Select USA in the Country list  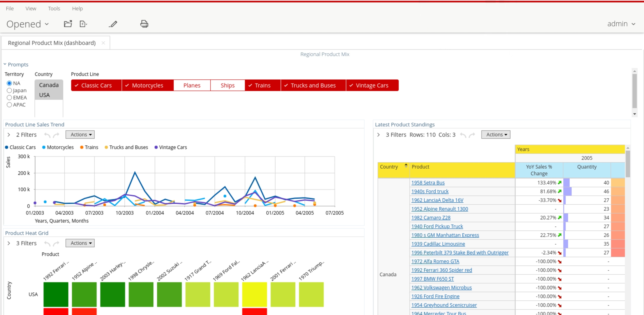(44, 95)
